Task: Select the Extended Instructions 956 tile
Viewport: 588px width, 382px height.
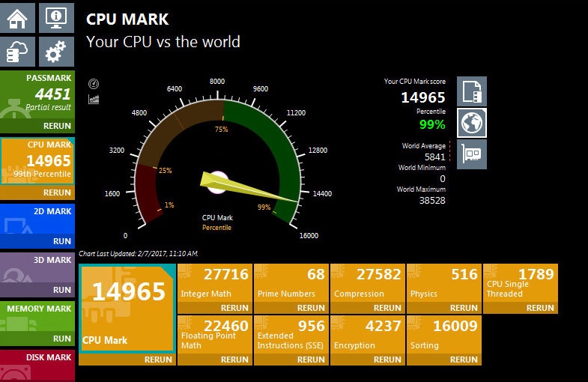Action: 291,335
